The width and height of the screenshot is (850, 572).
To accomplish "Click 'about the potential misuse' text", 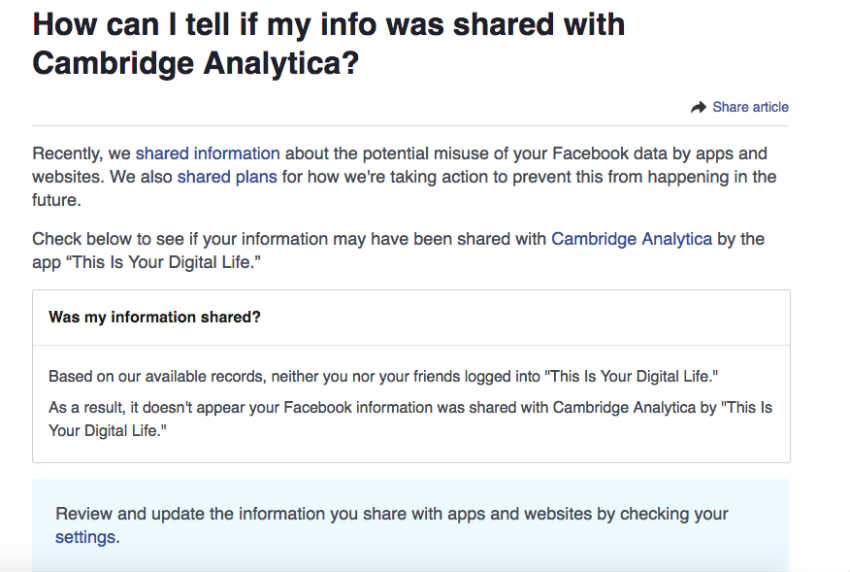I will (387, 153).
